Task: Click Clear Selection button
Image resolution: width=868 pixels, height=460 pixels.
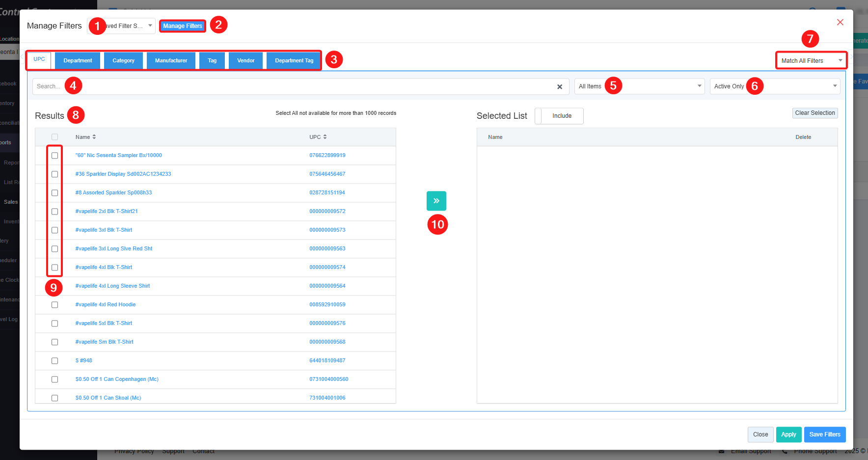Action: pos(814,113)
